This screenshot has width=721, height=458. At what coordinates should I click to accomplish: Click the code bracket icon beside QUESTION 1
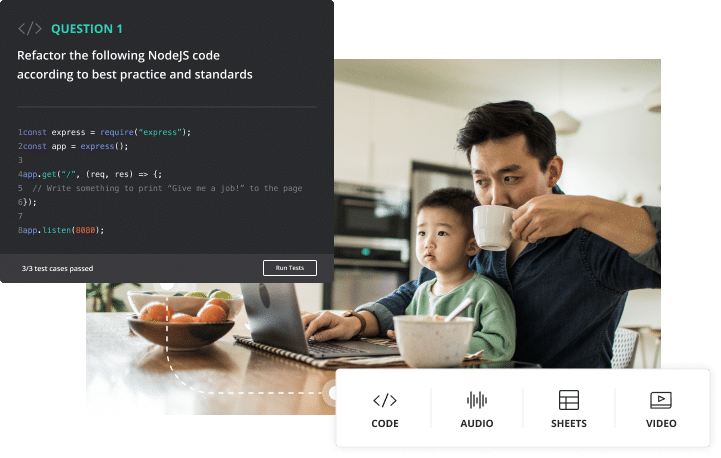point(30,29)
